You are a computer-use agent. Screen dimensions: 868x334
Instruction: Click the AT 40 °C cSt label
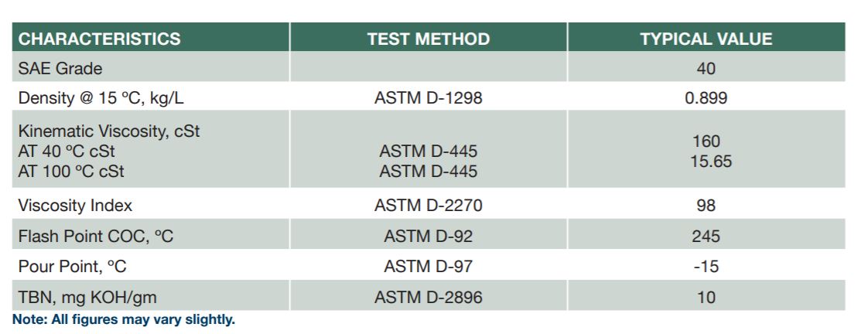tap(67, 151)
